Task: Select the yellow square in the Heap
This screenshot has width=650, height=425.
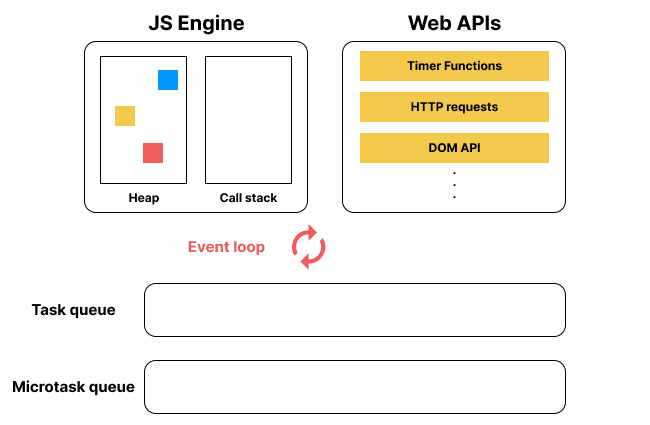Action: click(125, 116)
